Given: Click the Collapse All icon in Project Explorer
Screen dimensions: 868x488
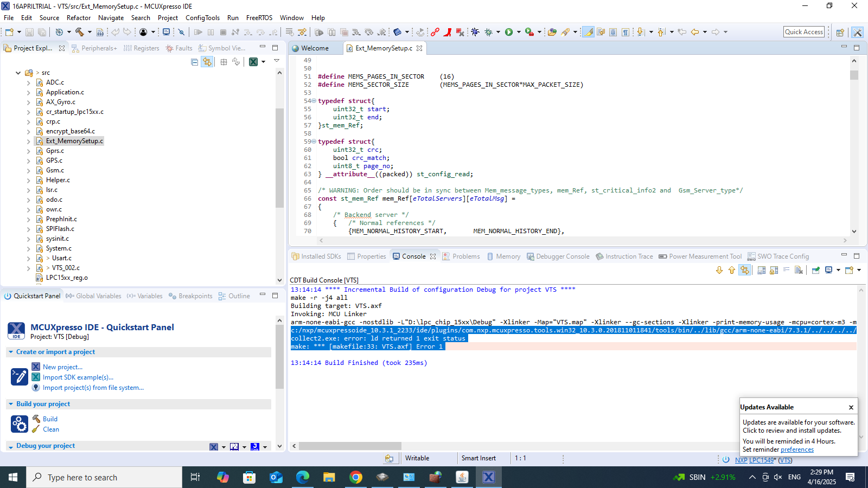Looking at the screenshot, I should [x=195, y=62].
